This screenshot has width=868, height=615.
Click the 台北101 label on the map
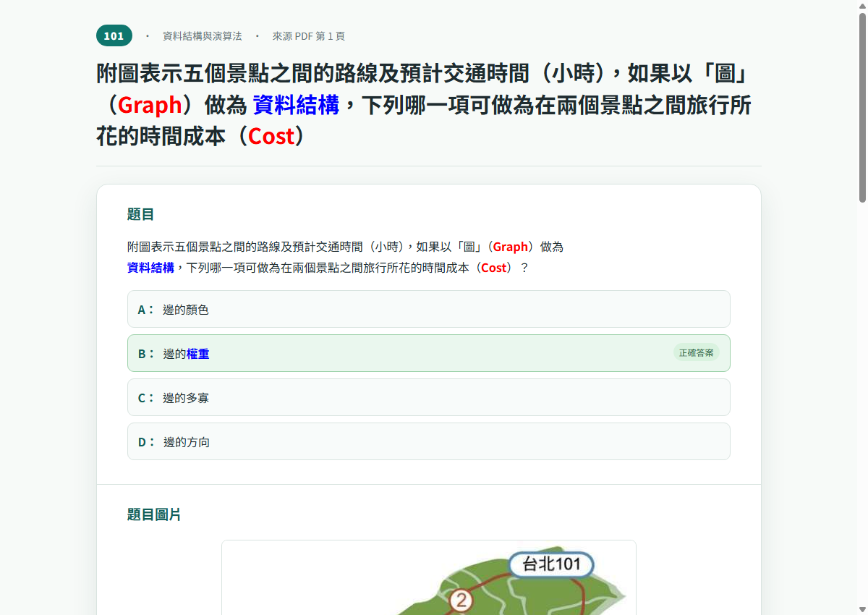click(551, 564)
